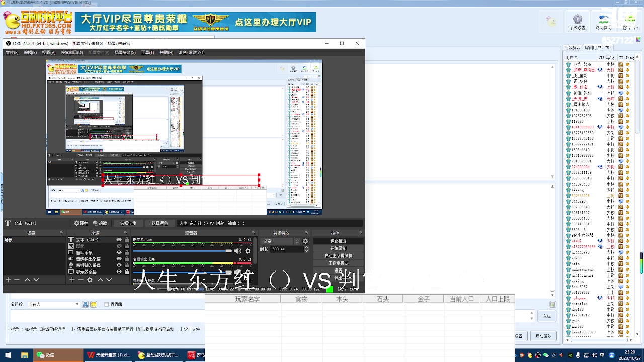Image resolution: width=644 pixels, height=362 pixels.
Task: Click the 大厅VIP promotion banner
Action: 196,22
